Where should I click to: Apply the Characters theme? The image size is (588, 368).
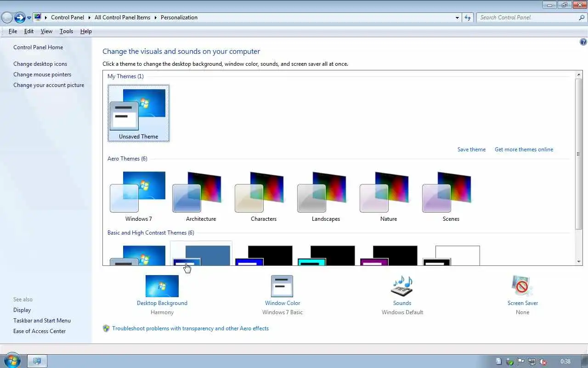click(263, 196)
